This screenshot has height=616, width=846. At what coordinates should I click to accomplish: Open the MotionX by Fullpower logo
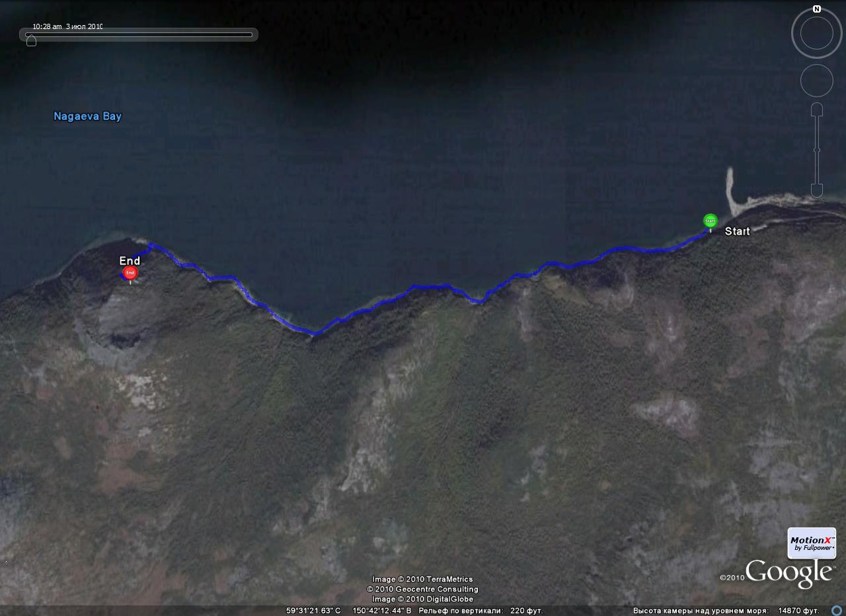[x=812, y=543]
